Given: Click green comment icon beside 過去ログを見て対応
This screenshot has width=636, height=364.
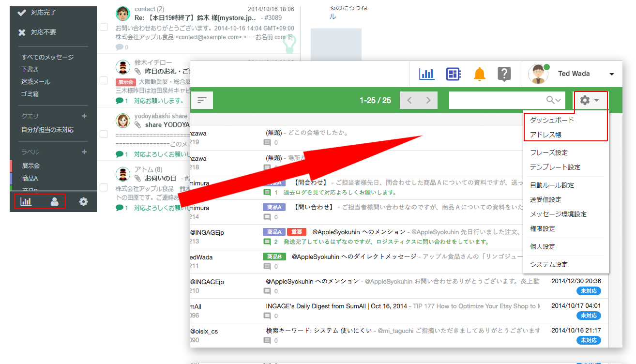Looking at the screenshot, I should click(267, 192).
